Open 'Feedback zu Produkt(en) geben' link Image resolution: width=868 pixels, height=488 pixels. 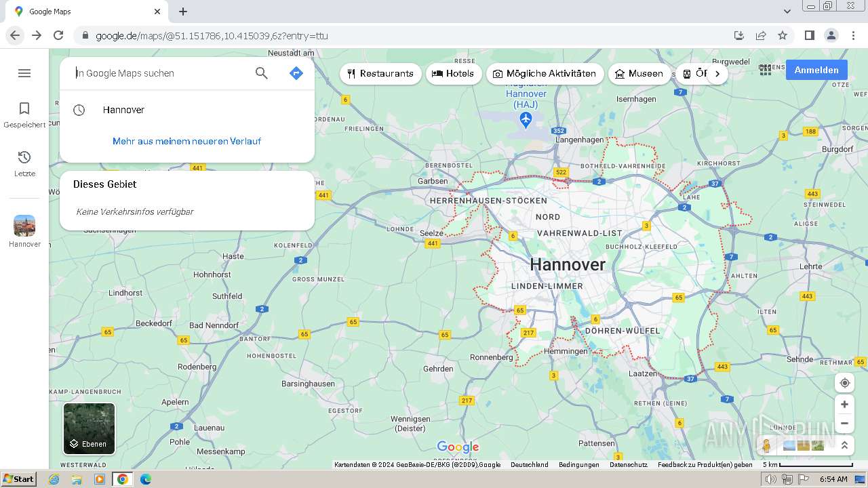[705, 465]
